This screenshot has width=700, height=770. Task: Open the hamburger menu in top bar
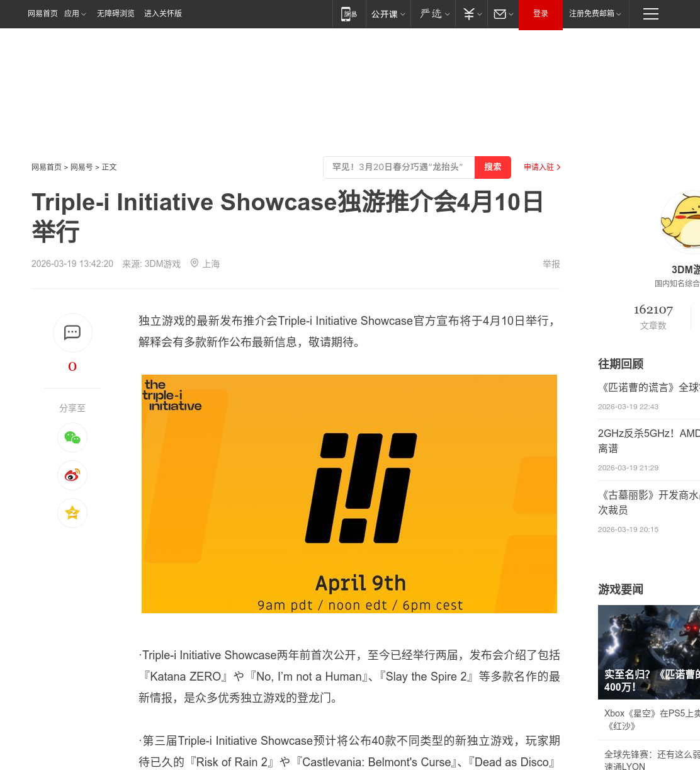point(651,14)
